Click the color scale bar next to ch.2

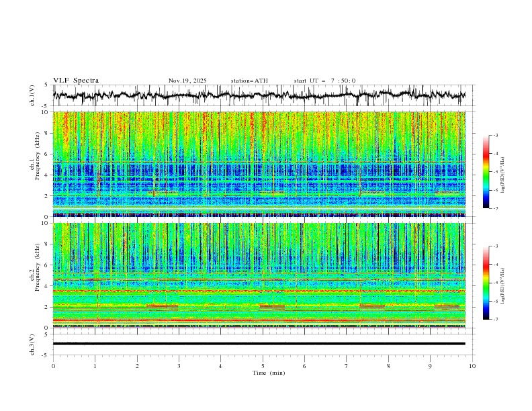[x=486, y=283]
